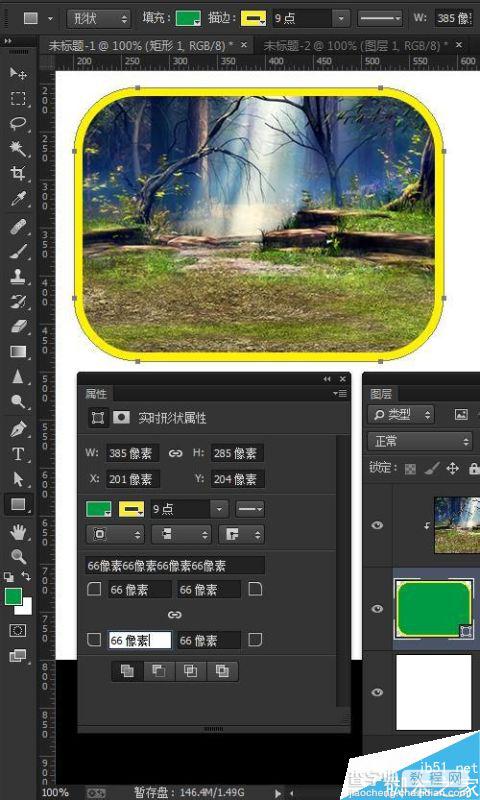Hide the green rectangle shape layer

377,609
